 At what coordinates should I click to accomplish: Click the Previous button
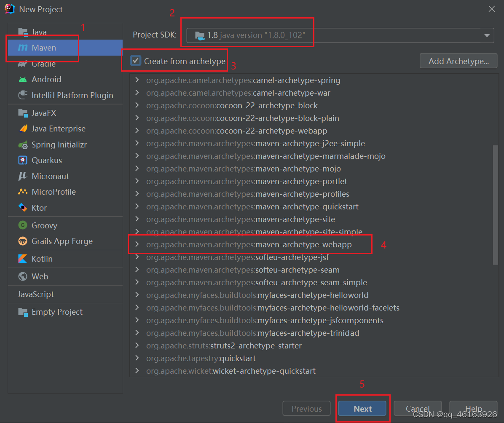[x=306, y=409]
